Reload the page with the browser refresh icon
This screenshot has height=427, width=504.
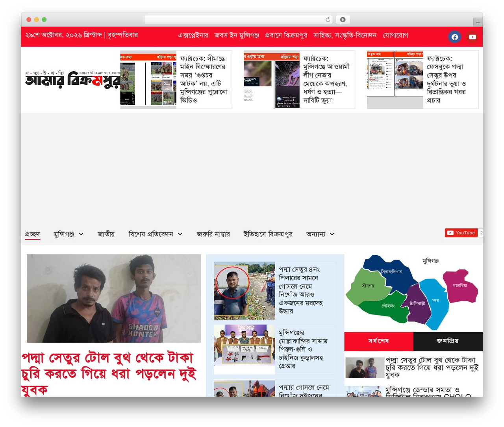tap(328, 20)
